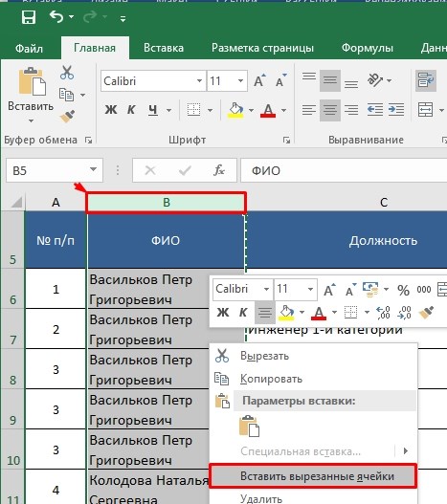Open Шрифт group dialog launcher
Image resolution: width=447 pixels, height=504 pixels.
(286, 141)
